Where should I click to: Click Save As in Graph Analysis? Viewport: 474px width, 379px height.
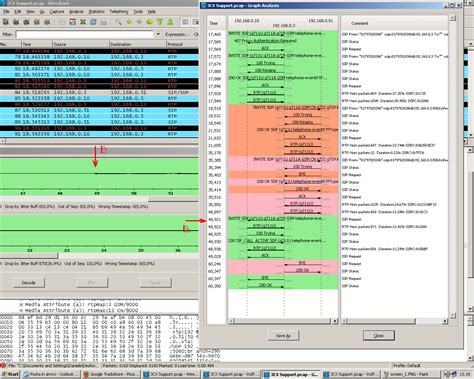pos(283,335)
